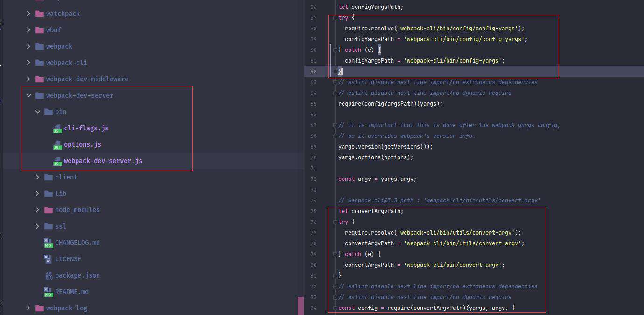This screenshot has height=315, width=644.
Task: Expand the wbuf folder chevron
Action: 29,30
